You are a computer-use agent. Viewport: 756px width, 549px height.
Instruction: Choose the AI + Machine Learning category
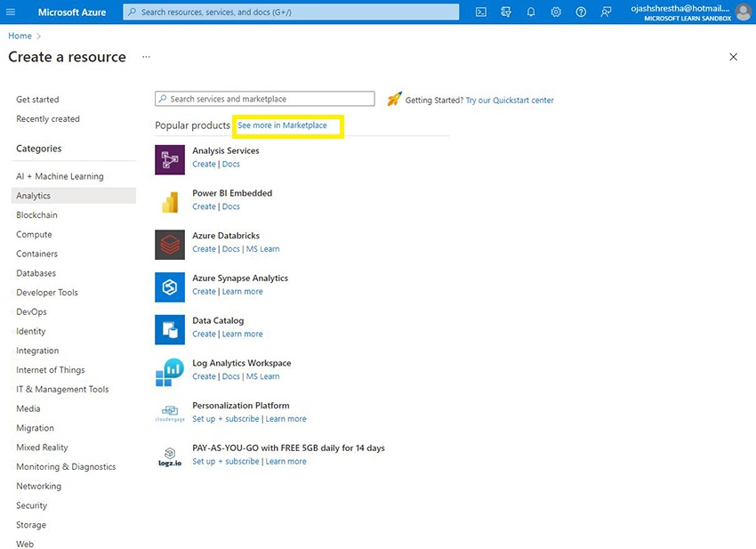(x=60, y=176)
